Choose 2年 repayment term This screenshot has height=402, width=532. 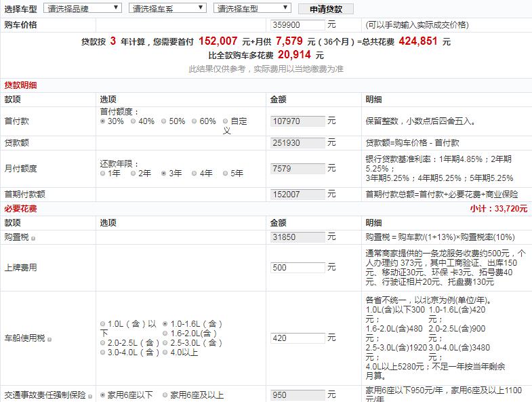point(134,174)
